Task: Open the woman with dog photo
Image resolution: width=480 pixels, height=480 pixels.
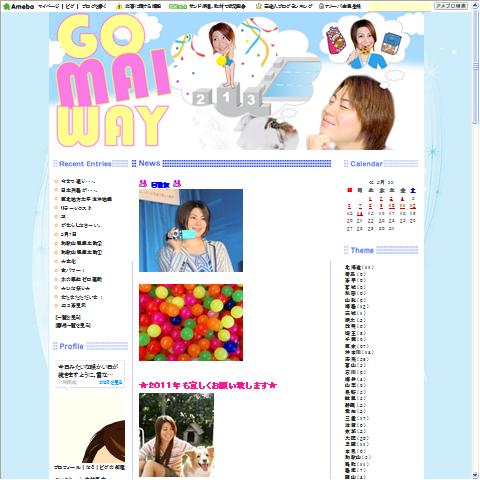Action: click(x=176, y=435)
